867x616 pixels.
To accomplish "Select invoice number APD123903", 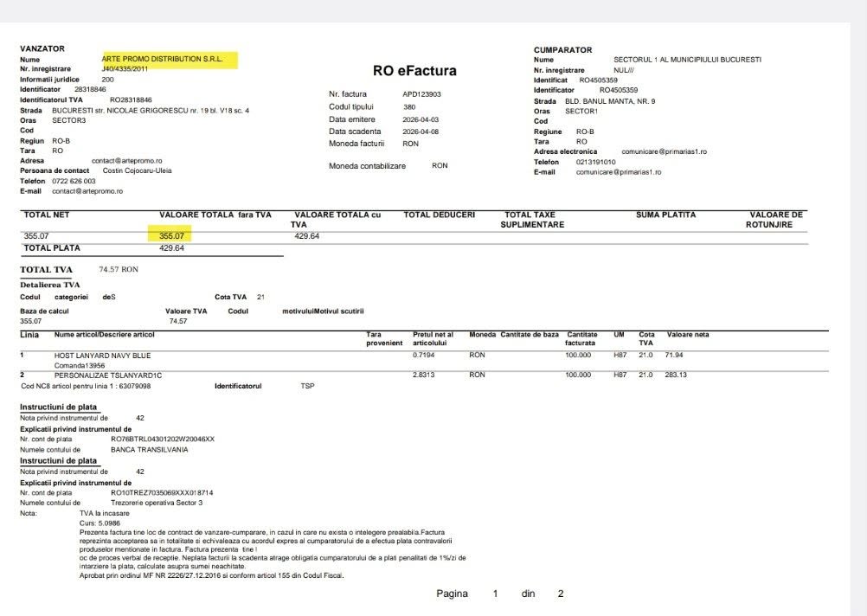I will (x=421, y=94).
